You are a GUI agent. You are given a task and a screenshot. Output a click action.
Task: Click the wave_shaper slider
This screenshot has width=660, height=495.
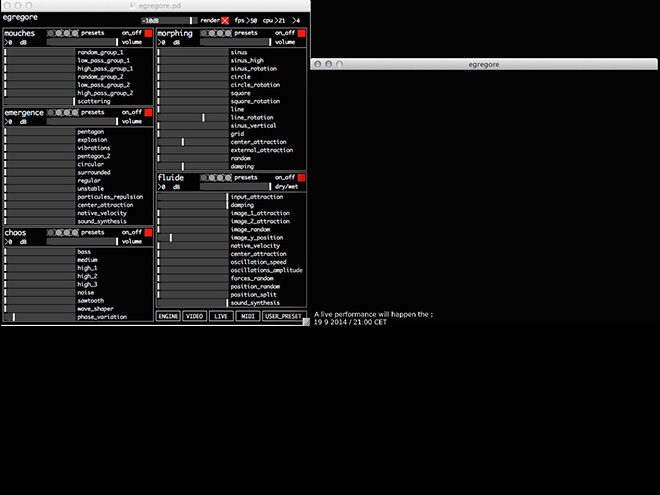[x=40, y=309]
